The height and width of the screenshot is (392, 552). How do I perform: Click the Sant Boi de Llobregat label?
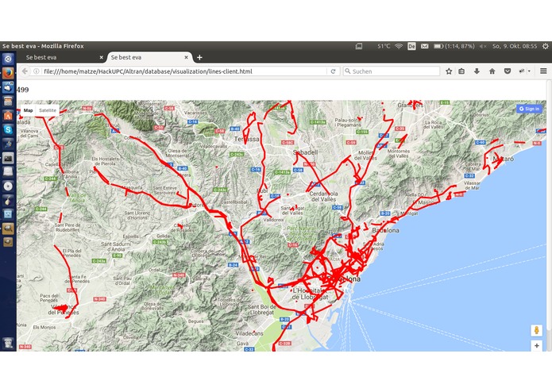[261, 309]
